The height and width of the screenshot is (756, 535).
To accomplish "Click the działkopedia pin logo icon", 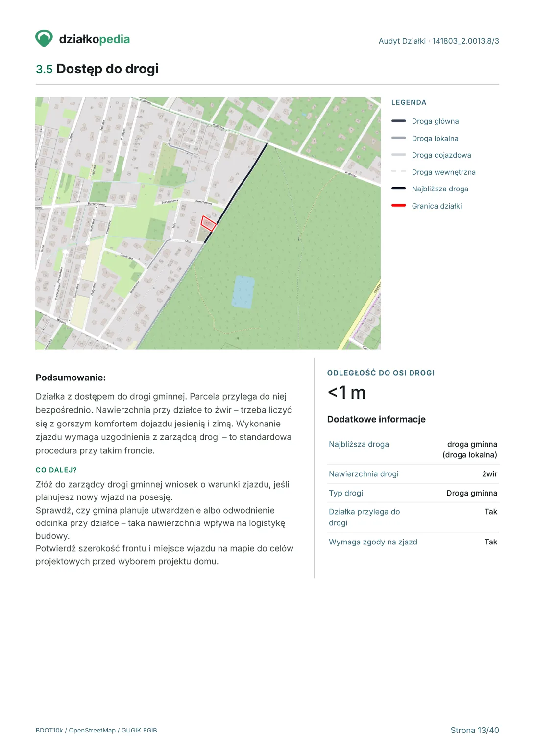I will [44, 39].
